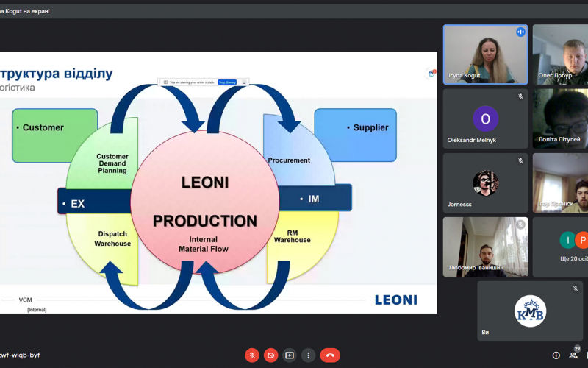Click muted mic icon on Любомир Іванишин tile

[520, 224]
